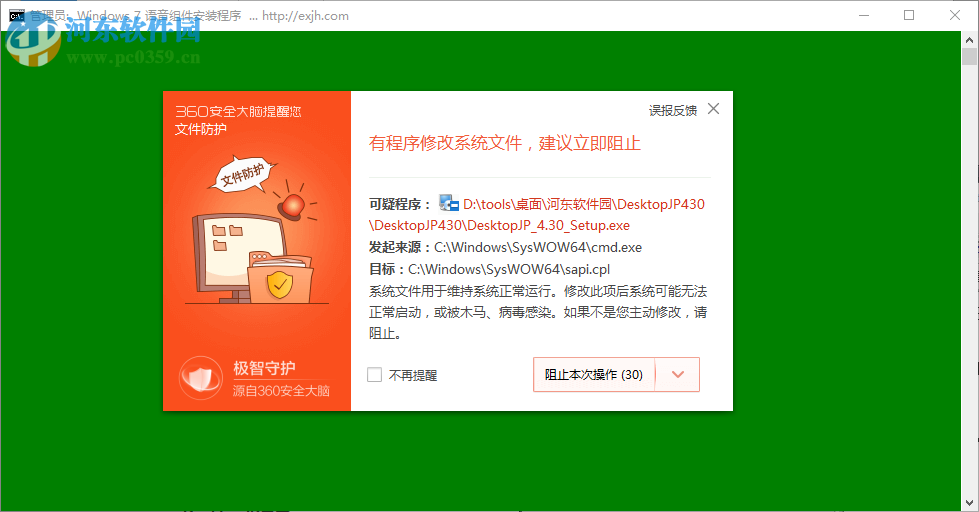
Task: Click the red warning headline text
Action: (504, 143)
